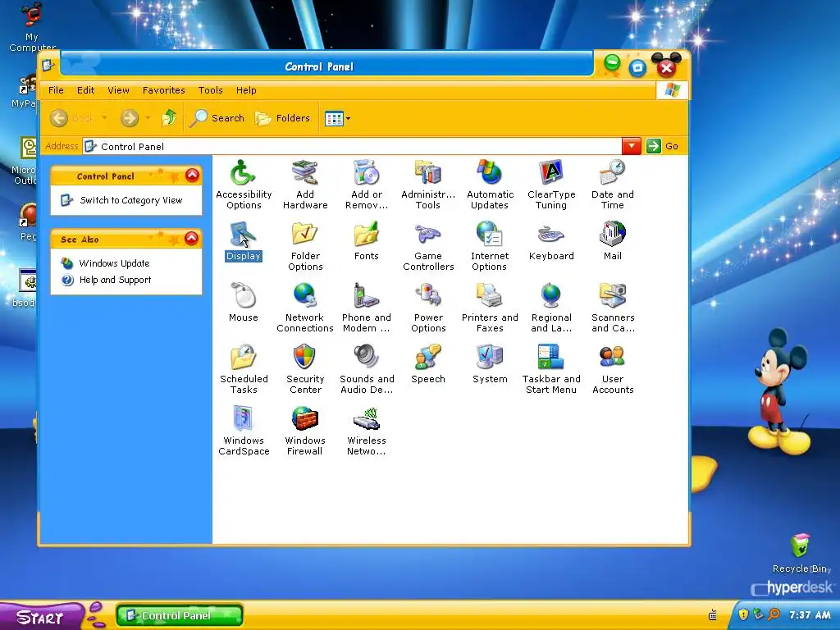Image resolution: width=840 pixels, height=630 pixels.
Task: Click the Back navigation button
Action: pyautogui.click(x=71, y=118)
